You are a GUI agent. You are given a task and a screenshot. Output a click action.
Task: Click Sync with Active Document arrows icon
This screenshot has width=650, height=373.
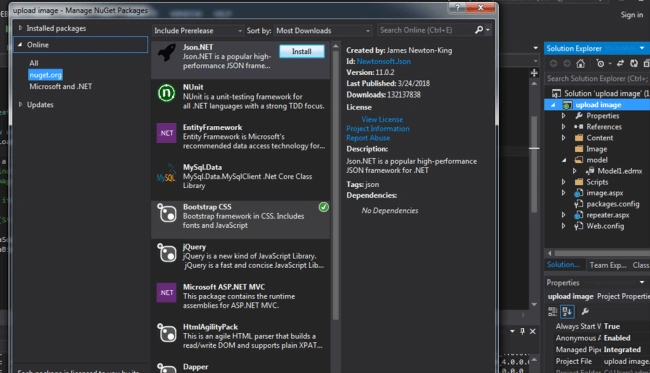620,63
